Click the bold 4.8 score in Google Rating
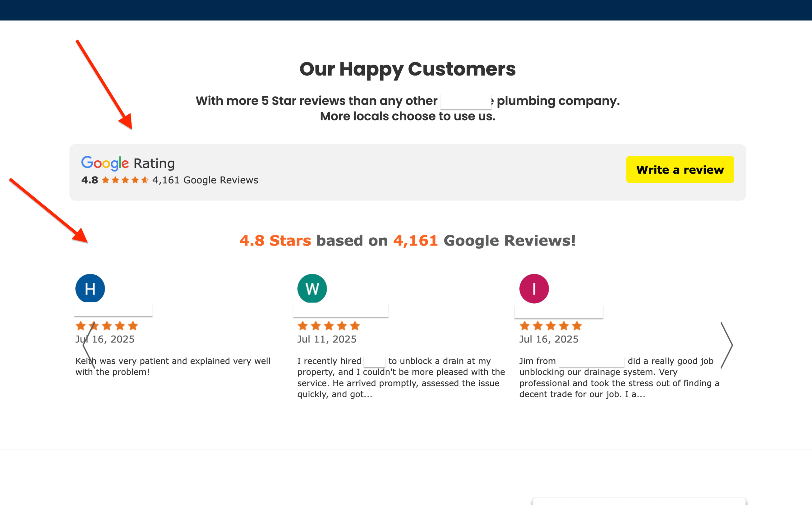The width and height of the screenshot is (812, 505). 89,180
